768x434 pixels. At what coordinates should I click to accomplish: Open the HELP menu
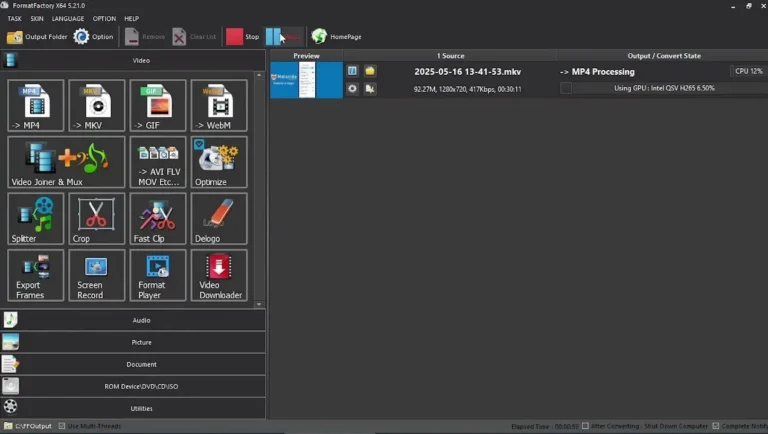point(132,19)
